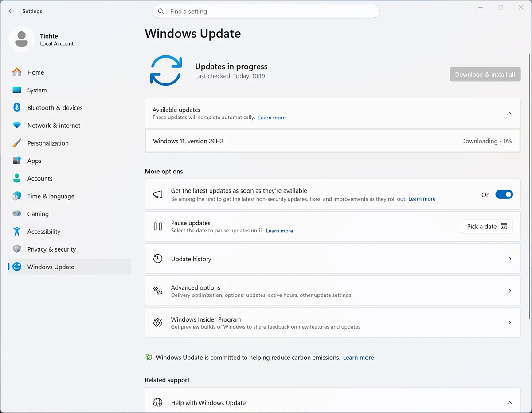Open Learn more link for Pause updates
The width and height of the screenshot is (532, 413).
279,231
